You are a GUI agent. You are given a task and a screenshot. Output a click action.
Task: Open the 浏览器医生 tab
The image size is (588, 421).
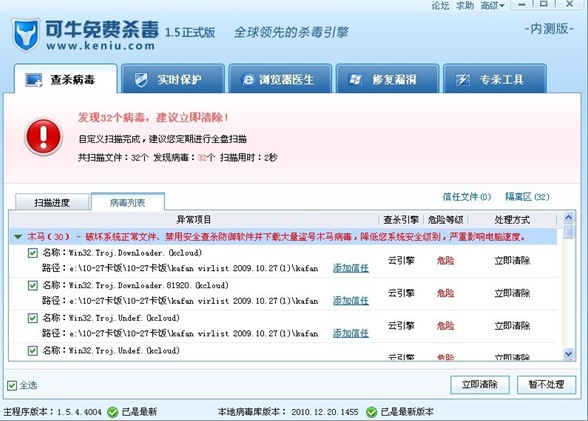coord(280,79)
